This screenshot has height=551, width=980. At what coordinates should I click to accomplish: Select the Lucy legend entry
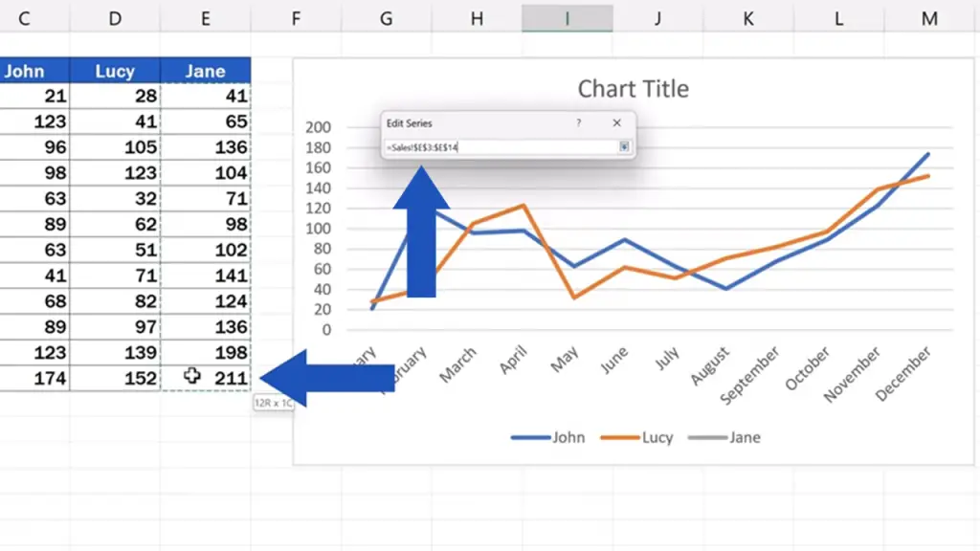pyautogui.click(x=636, y=437)
